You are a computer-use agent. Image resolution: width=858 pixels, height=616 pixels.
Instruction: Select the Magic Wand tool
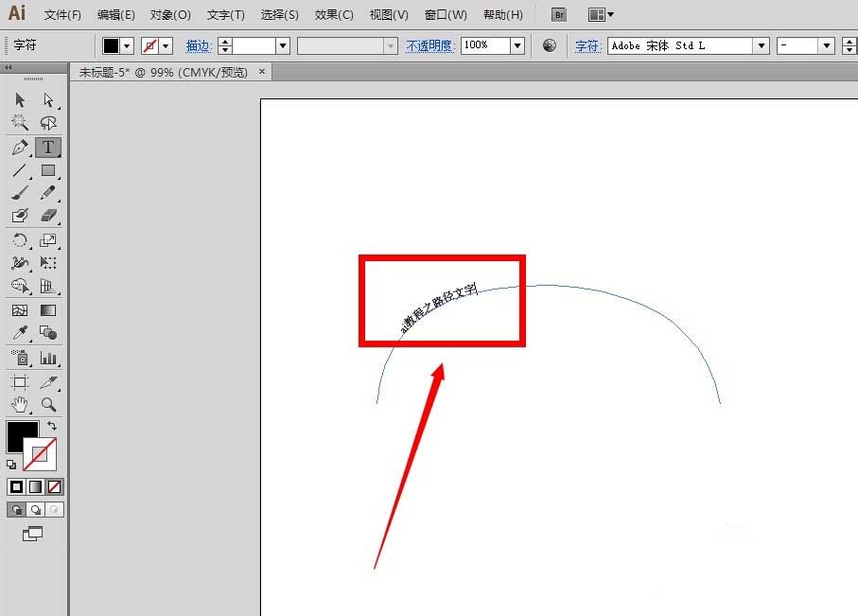pyautogui.click(x=20, y=122)
